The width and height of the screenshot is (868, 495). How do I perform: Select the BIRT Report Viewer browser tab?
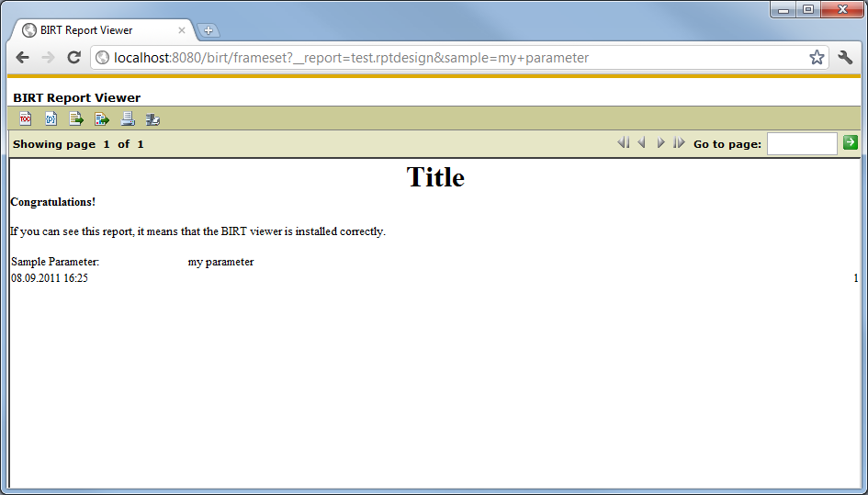(103, 30)
